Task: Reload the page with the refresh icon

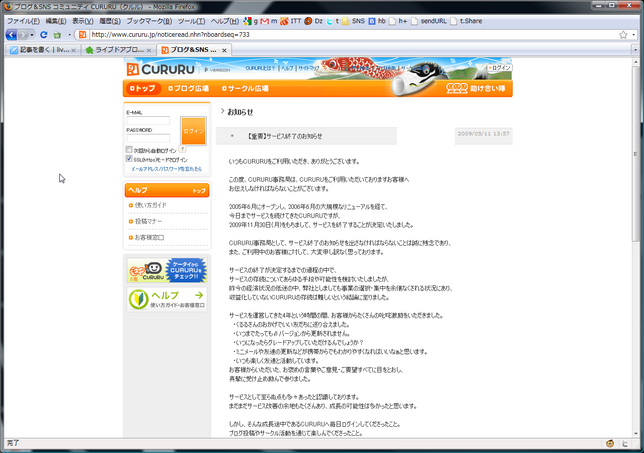Action: coord(44,35)
